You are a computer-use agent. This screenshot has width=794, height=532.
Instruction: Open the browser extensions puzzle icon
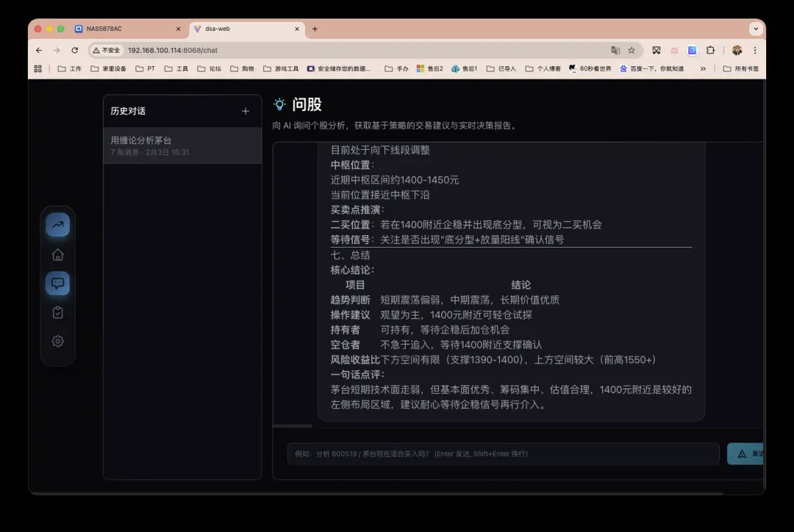coord(710,50)
